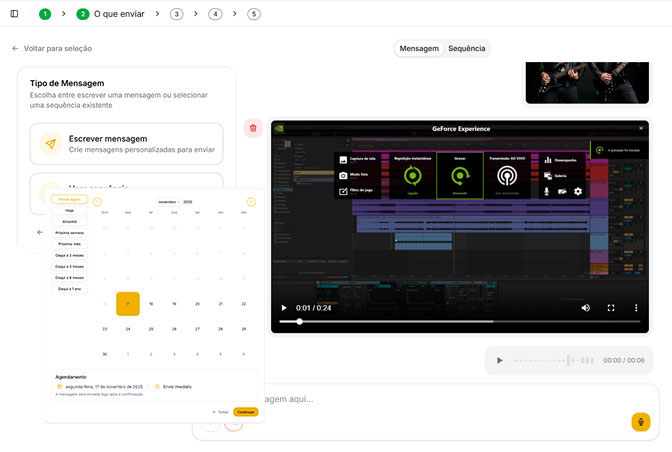Select 'Daqui a 3 meses' option
Image resolution: width=672 pixels, height=452 pixels.
click(x=69, y=266)
